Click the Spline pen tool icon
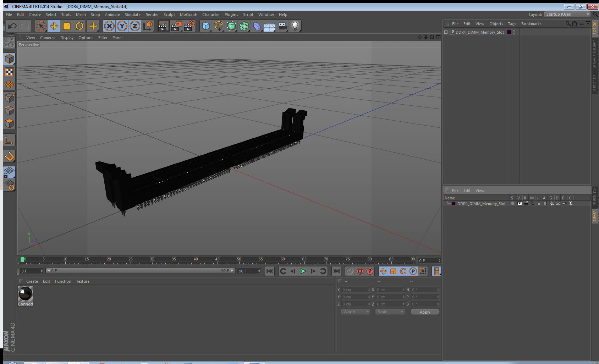 [219, 26]
